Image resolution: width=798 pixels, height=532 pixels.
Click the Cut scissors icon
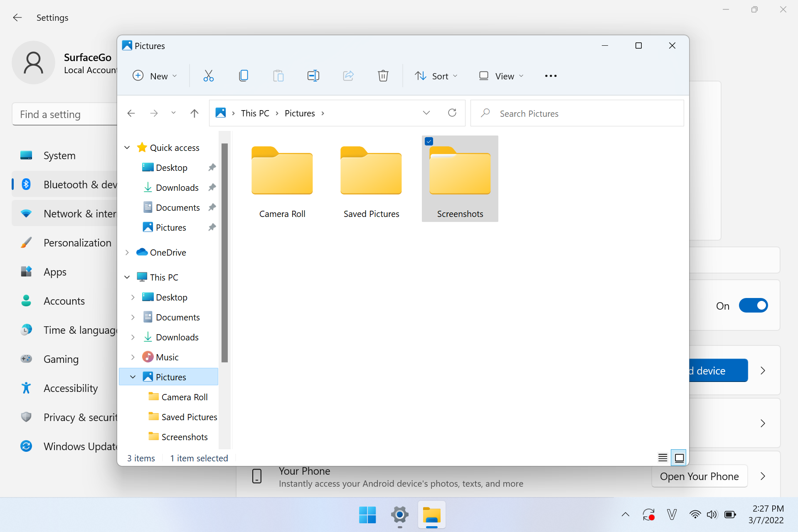pyautogui.click(x=208, y=76)
